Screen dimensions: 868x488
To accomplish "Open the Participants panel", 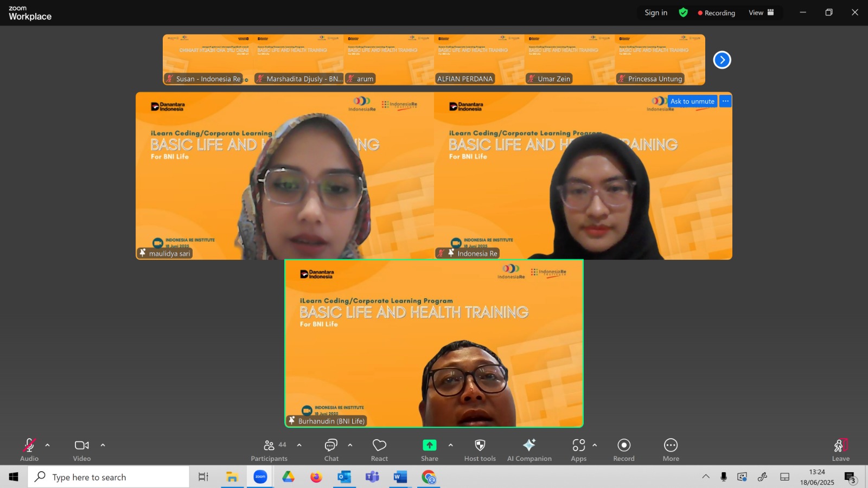I will tap(269, 450).
